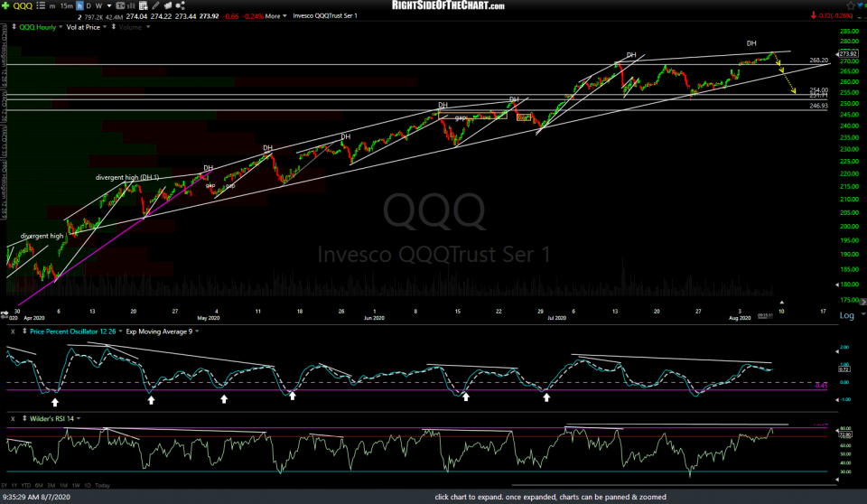Click the horizontal scrollbar below RSI pane
This screenshot has width=867, height=504.
pyautogui.click(x=675, y=485)
